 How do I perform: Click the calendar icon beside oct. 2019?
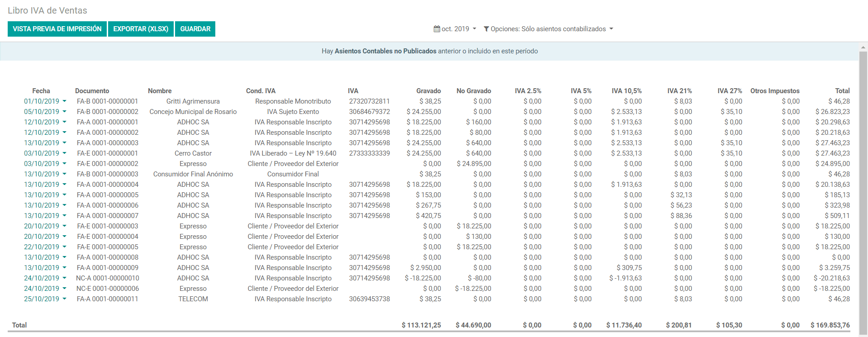[436, 29]
